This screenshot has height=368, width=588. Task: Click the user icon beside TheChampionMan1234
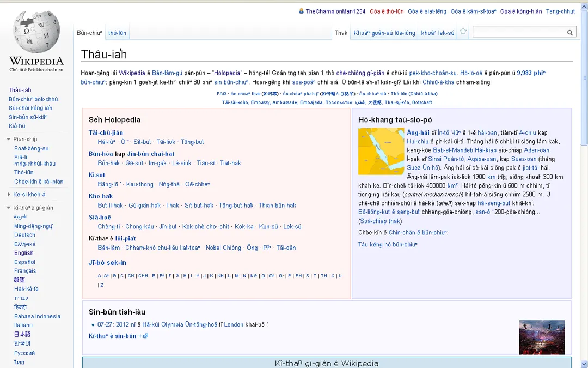(x=301, y=11)
